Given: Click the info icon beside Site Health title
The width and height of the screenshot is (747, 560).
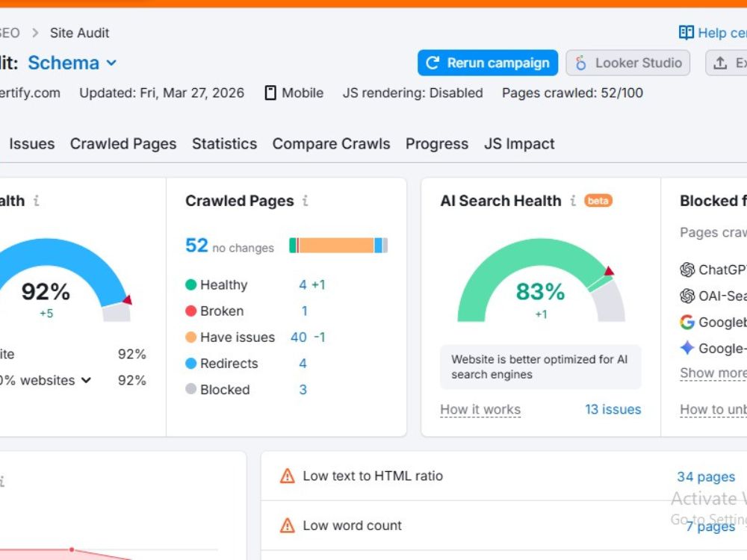Looking at the screenshot, I should point(36,200).
